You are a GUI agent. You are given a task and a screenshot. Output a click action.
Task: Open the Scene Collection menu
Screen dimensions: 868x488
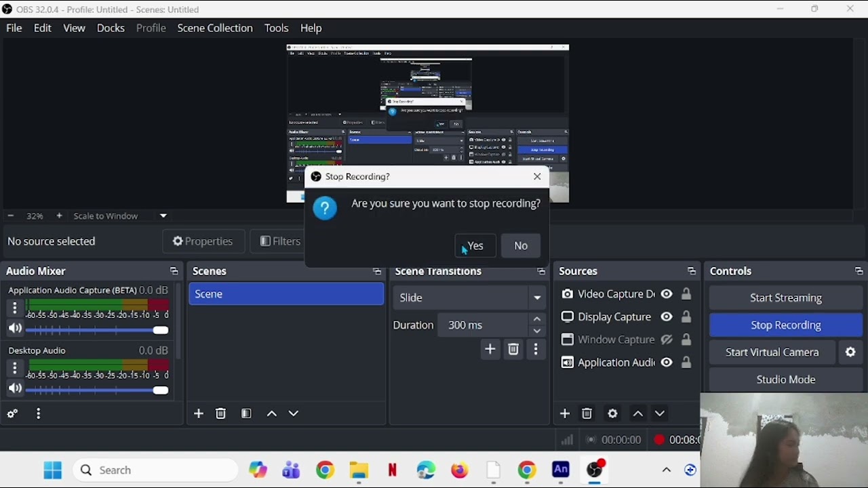click(215, 28)
